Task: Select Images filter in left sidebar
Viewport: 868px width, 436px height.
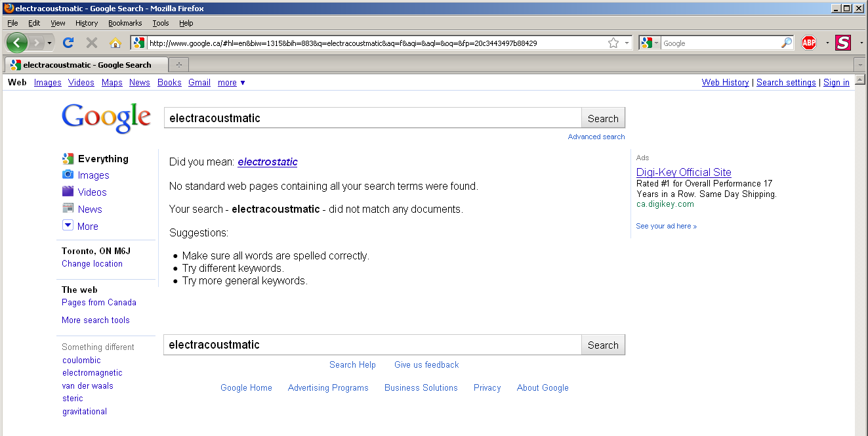Action: tap(93, 175)
